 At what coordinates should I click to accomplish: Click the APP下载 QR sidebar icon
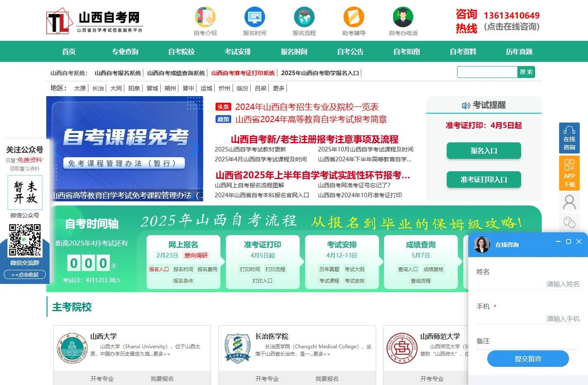[x=569, y=172]
